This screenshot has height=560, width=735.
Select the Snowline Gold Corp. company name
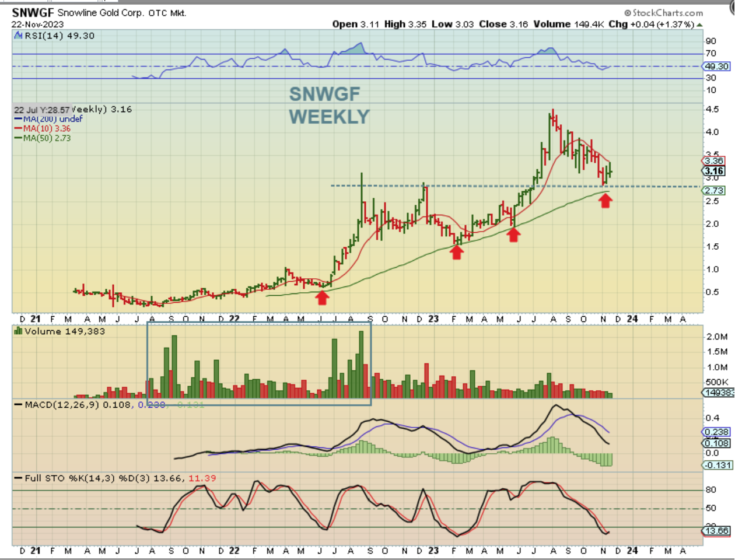click(101, 13)
